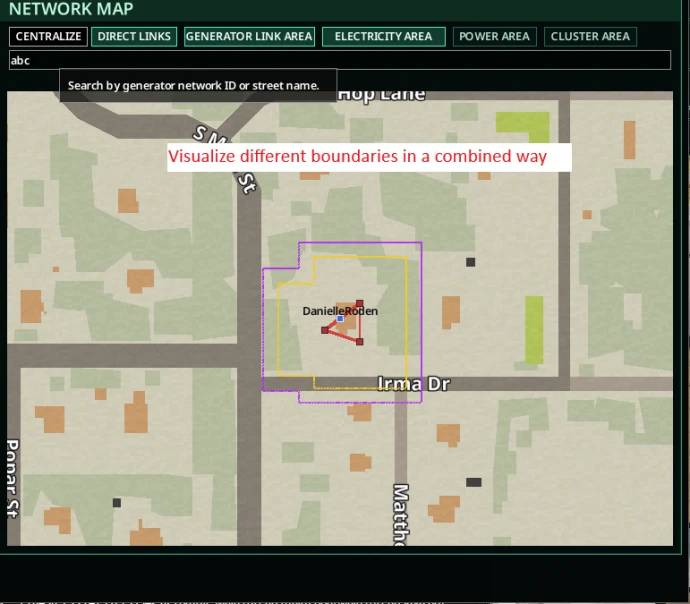Click the Irma Dr street label

(x=414, y=383)
